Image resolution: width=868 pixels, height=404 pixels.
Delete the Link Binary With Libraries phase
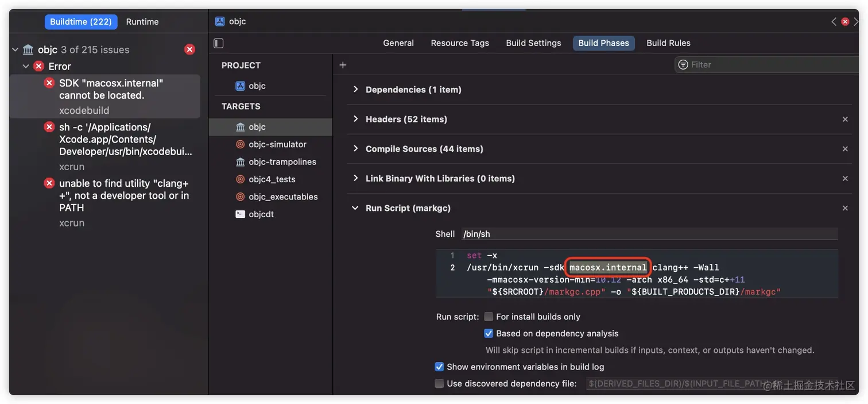(x=845, y=179)
